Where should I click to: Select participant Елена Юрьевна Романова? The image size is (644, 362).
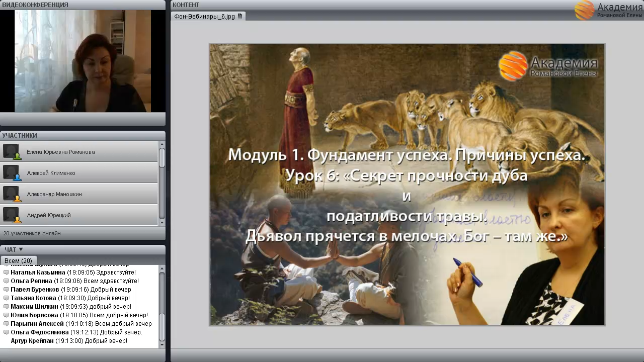pos(79,151)
